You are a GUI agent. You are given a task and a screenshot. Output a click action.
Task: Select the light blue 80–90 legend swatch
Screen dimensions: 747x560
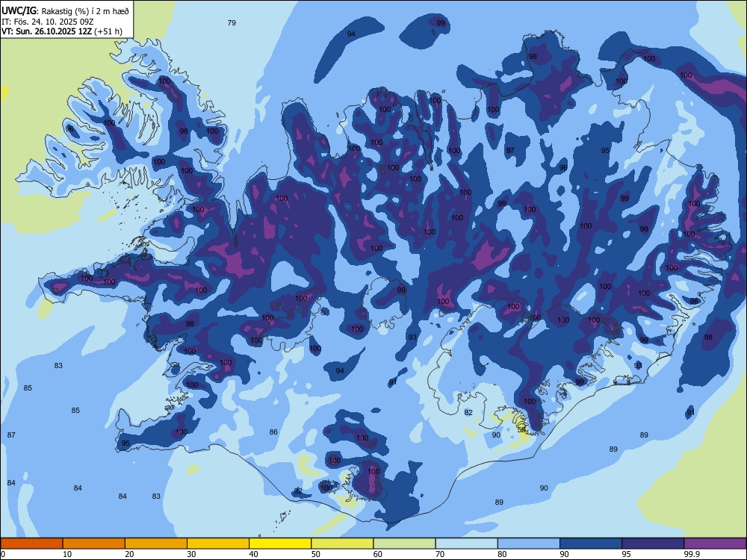point(529,544)
